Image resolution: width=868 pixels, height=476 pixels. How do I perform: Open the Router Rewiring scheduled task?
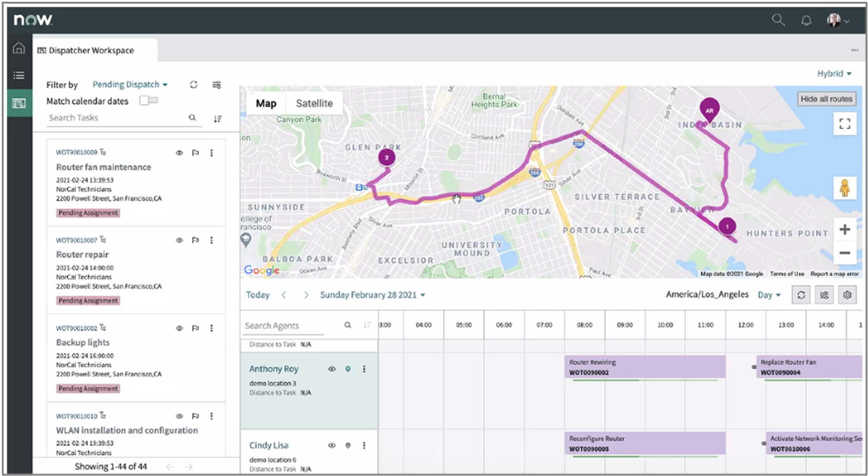click(x=645, y=367)
